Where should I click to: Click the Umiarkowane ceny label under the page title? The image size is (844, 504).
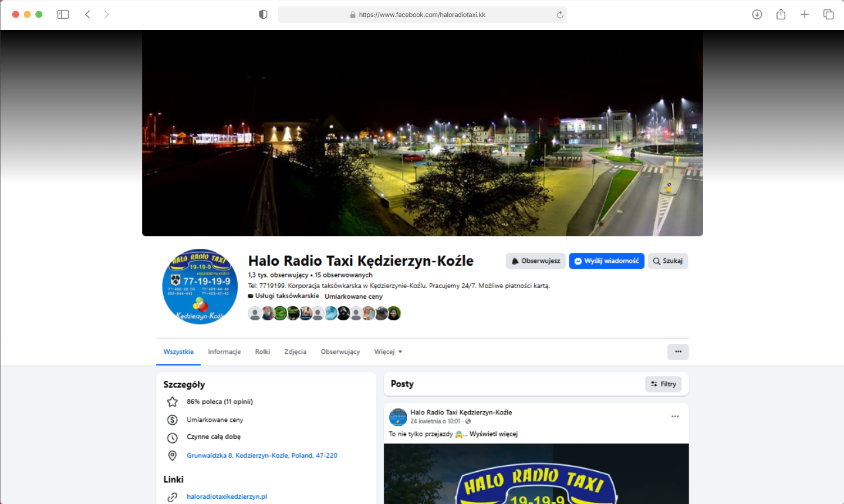tap(353, 296)
